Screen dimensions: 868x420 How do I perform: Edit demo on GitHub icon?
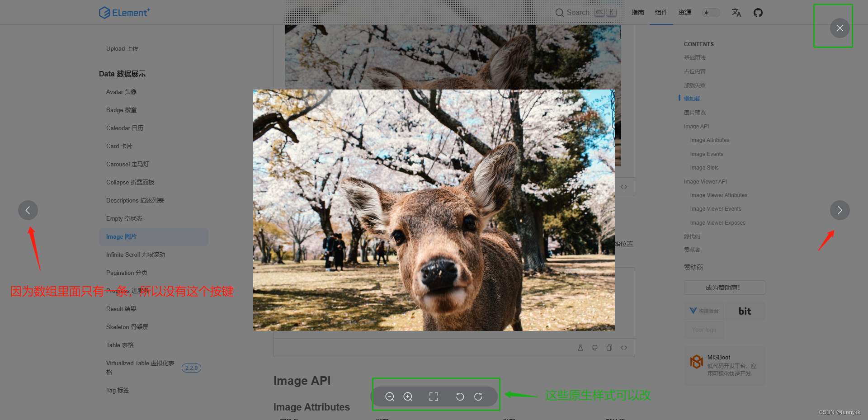point(595,348)
